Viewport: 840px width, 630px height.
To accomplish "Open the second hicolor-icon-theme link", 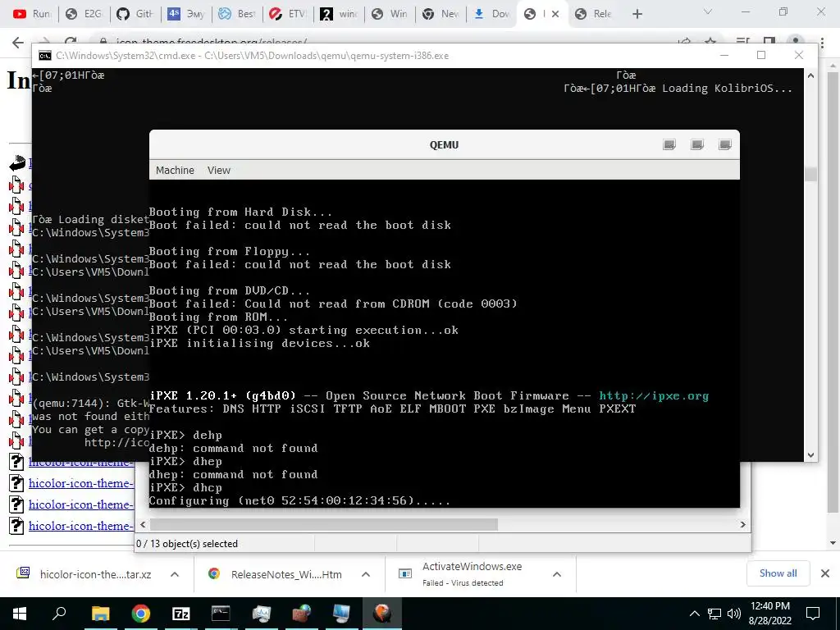I will pos(80,483).
